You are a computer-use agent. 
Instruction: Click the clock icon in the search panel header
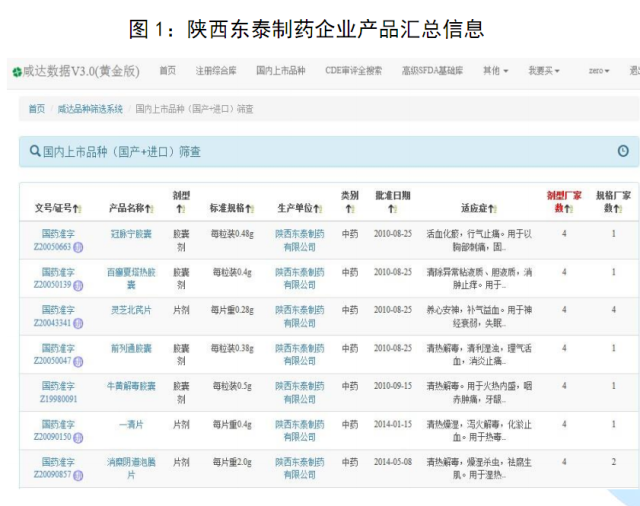(623, 151)
